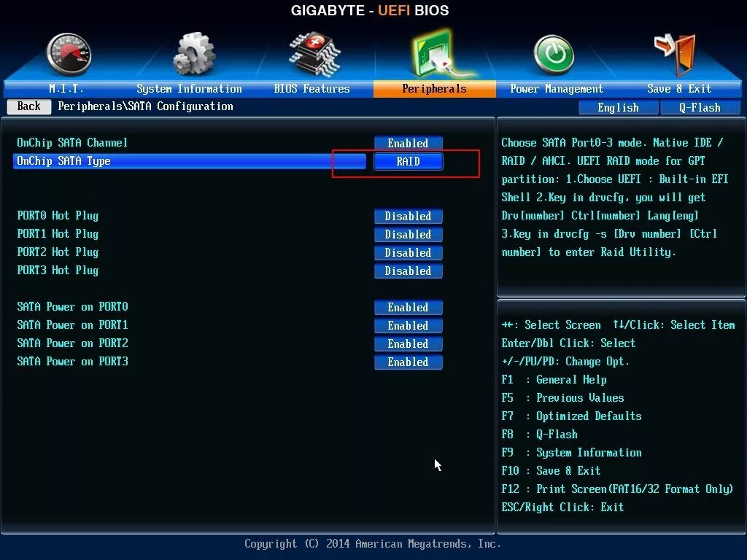The height and width of the screenshot is (560, 747).
Task: Click the F1 General Help line
Action: pyautogui.click(x=554, y=379)
